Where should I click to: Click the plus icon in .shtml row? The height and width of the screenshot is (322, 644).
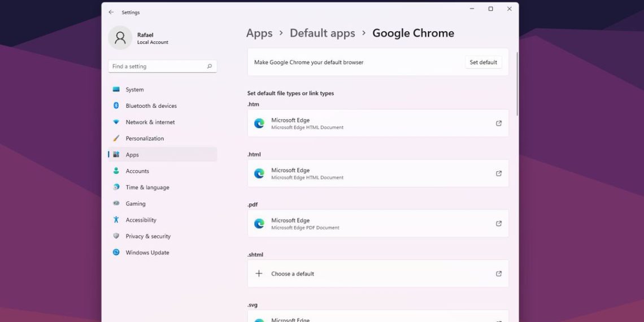[x=259, y=273]
